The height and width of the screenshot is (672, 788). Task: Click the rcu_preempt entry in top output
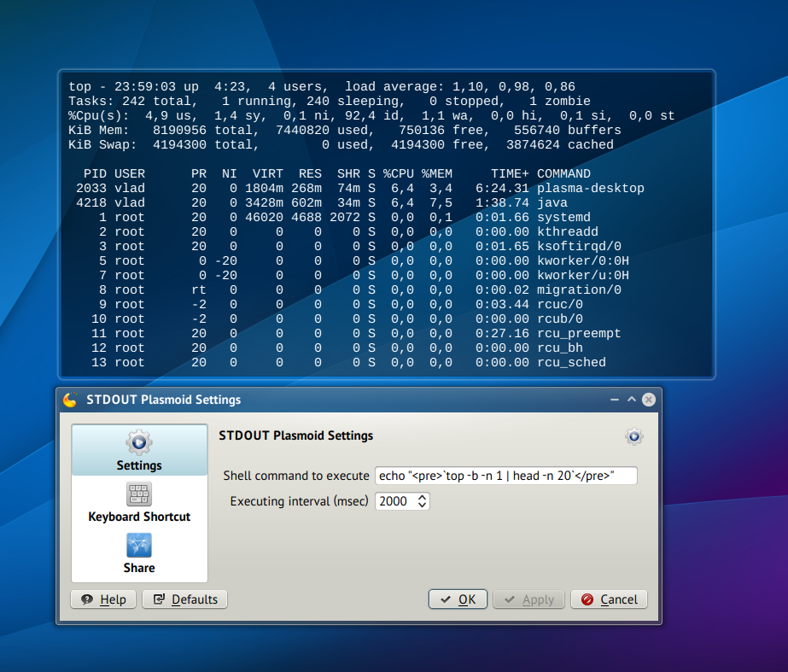pos(579,334)
